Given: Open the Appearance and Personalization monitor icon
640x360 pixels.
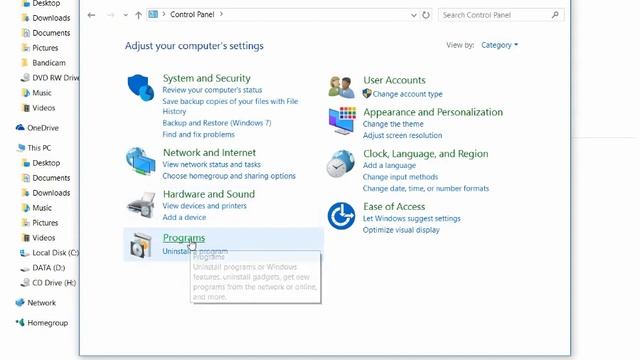Looking at the screenshot, I should pos(342,120).
